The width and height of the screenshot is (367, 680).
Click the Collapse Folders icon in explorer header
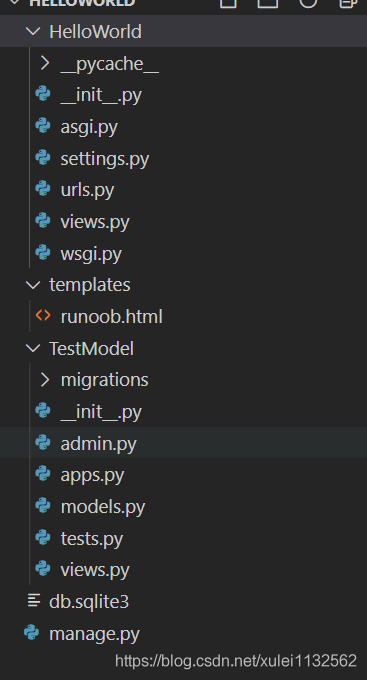[x=347, y=3]
